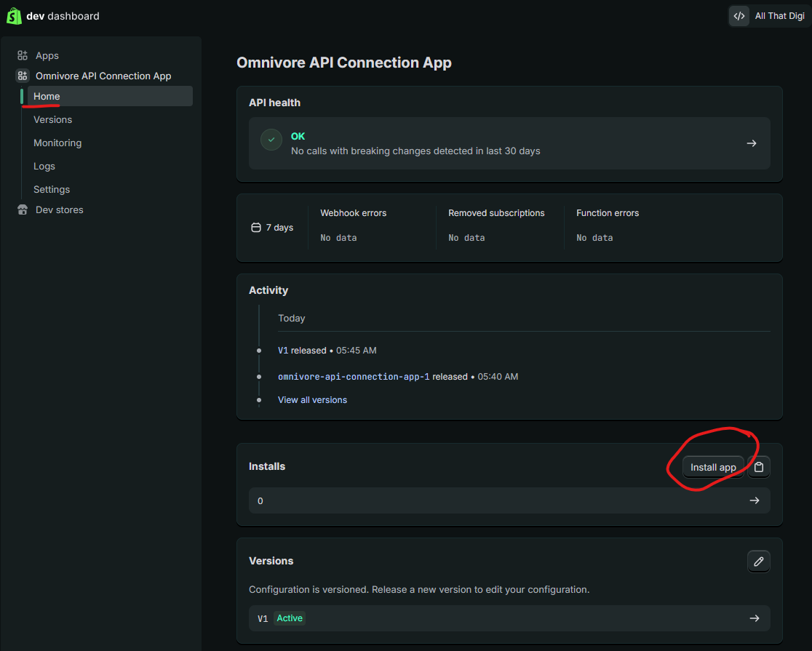Open V1 Active version arrow
The image size is (812, 651).
click(x=755, y=618)
